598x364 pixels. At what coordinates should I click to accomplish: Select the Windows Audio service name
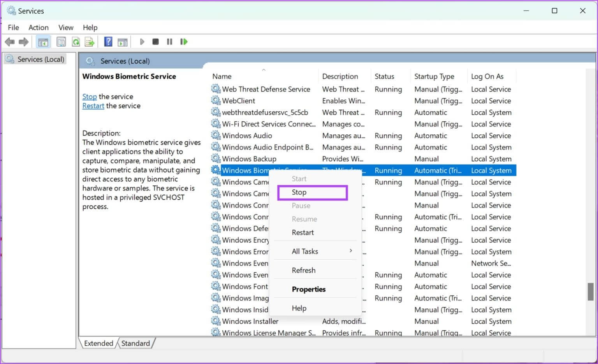247,135
